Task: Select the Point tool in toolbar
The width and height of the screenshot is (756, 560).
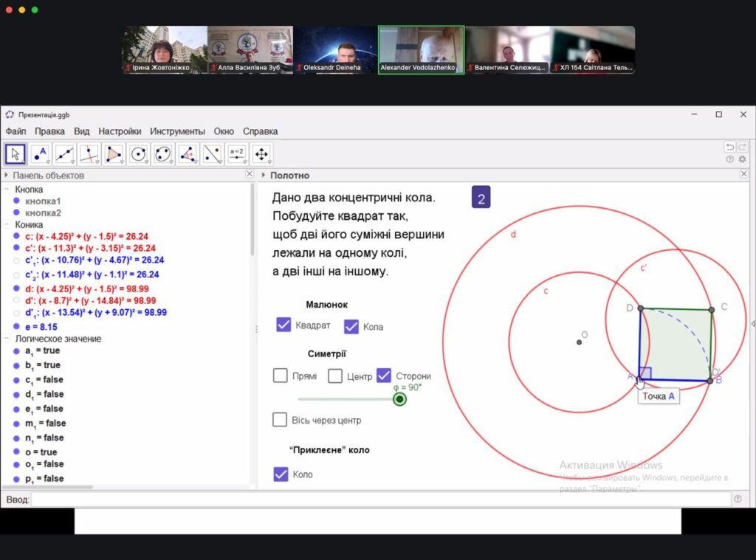Action: [x=41, y=154]
